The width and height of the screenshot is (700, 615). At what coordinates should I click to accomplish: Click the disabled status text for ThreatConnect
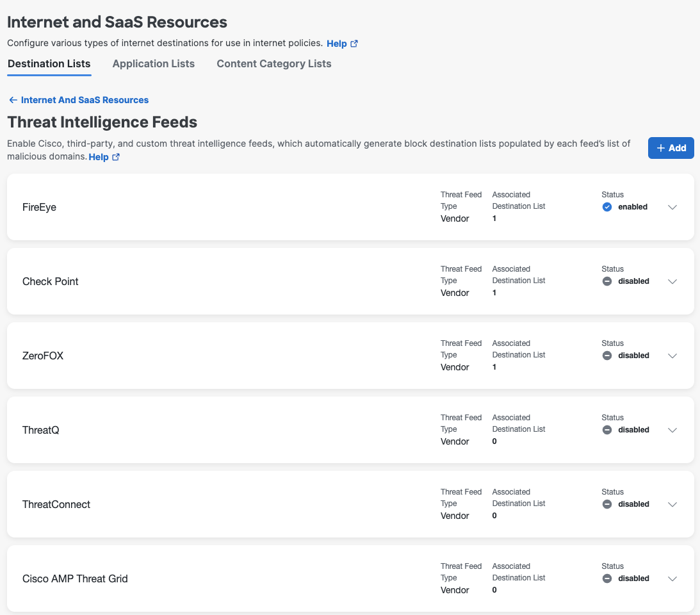tap(633, 504)
